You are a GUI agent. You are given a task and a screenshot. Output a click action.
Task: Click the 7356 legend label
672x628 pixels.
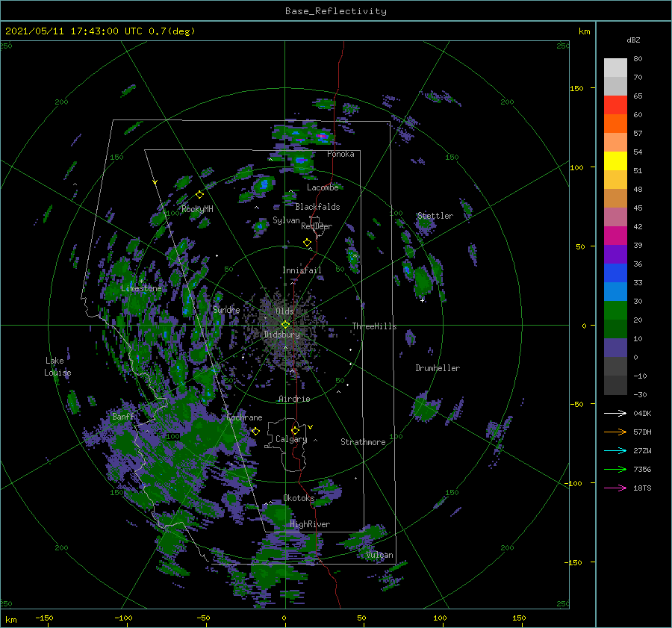coord(642,470)
